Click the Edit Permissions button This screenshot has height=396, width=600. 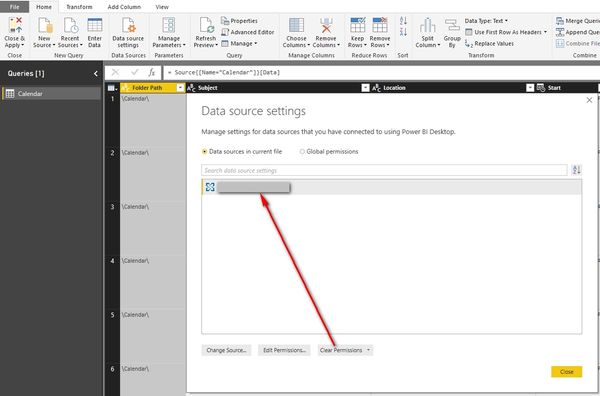(284, 350)
